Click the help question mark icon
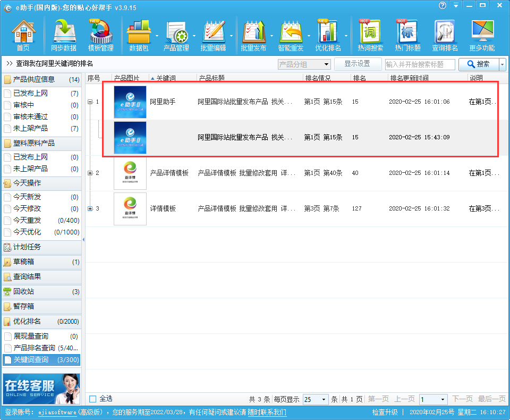This screenshot has width=510, height=420. pyautogui.click(x=443, y=5)
